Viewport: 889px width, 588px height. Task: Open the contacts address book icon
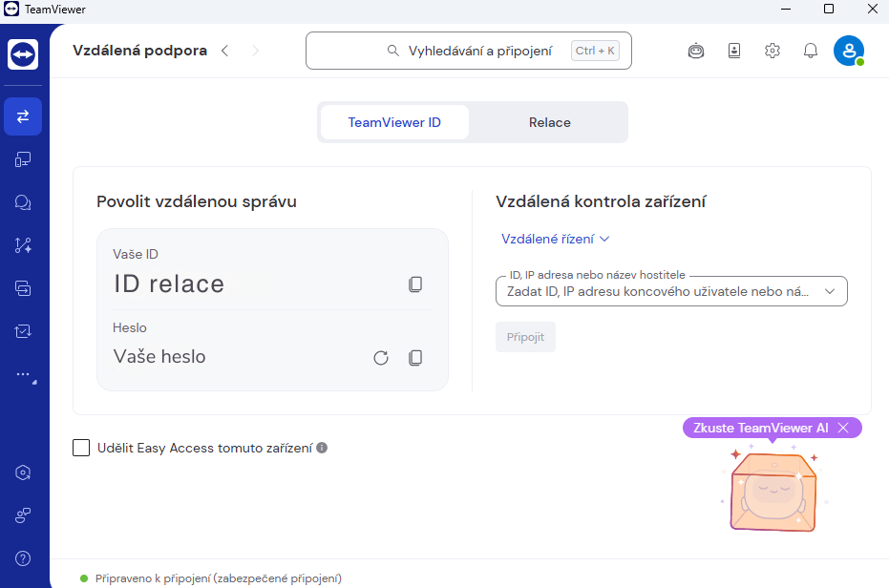[733, 51]
